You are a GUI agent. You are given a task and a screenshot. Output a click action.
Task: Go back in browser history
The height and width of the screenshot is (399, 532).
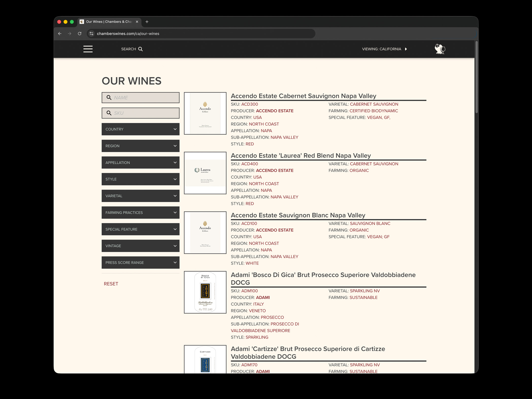click(x=60, y=33)
